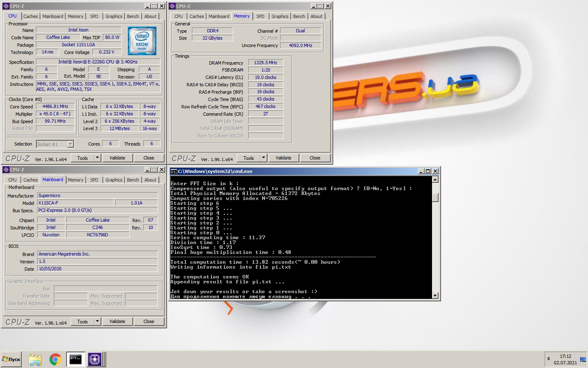Launch Google Chrome from the taskbar

pos(55,359)
